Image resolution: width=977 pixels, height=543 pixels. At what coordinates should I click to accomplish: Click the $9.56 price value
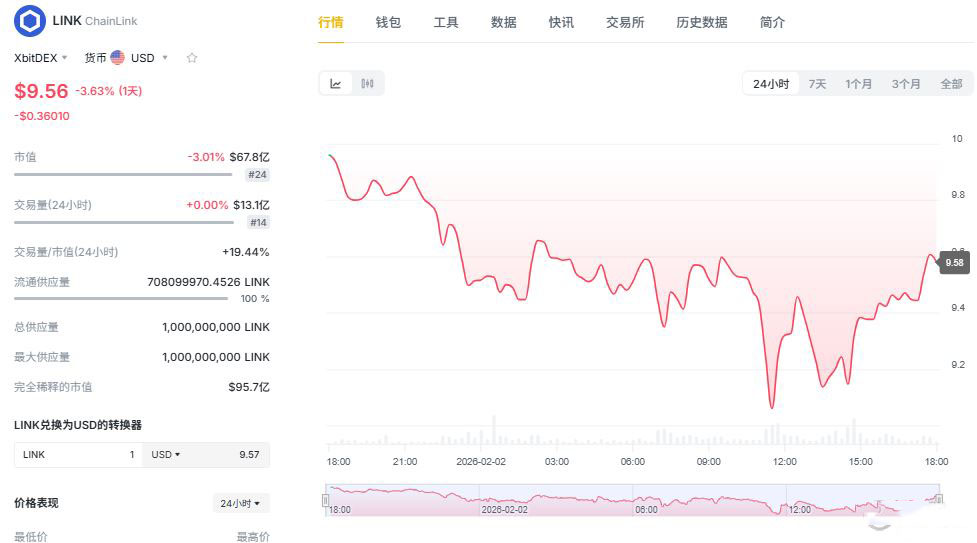coord(41,91)
